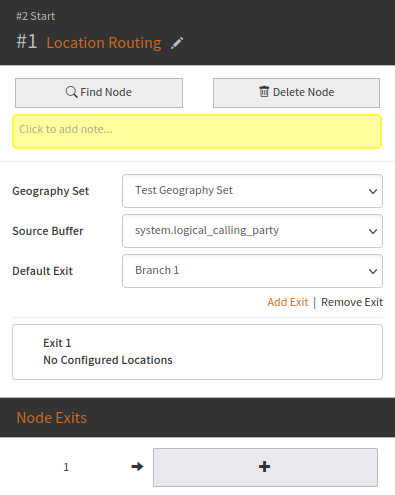Click the Delete Node button
395x495 pixels.
296,93
